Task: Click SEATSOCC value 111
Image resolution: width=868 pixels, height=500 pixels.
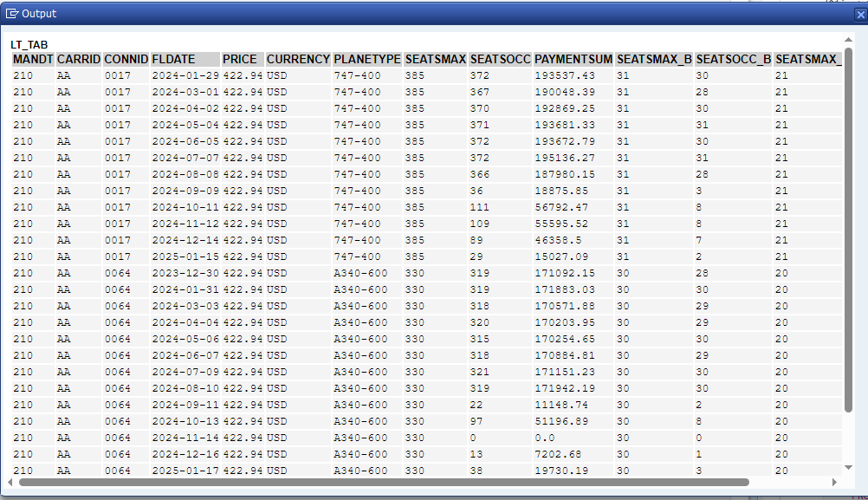Action: tap(479, 208)
